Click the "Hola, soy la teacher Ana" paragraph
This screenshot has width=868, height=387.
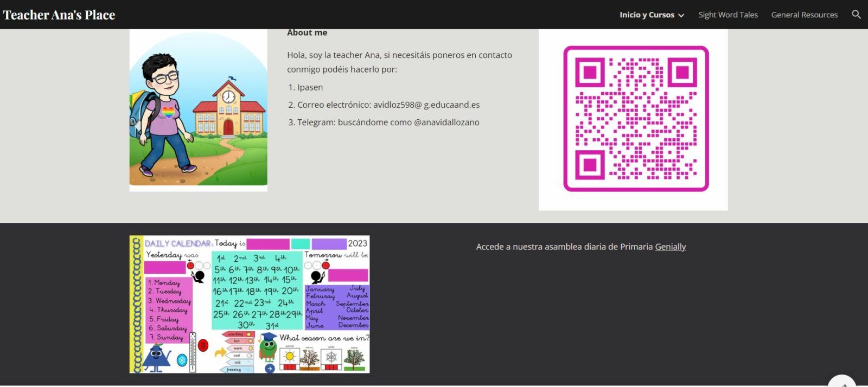(400, 62)
